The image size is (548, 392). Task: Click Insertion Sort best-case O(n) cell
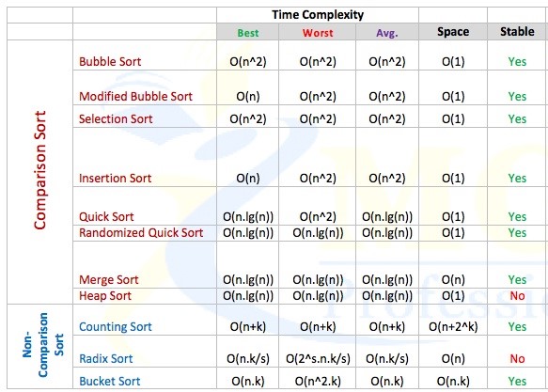coord(248,157)
